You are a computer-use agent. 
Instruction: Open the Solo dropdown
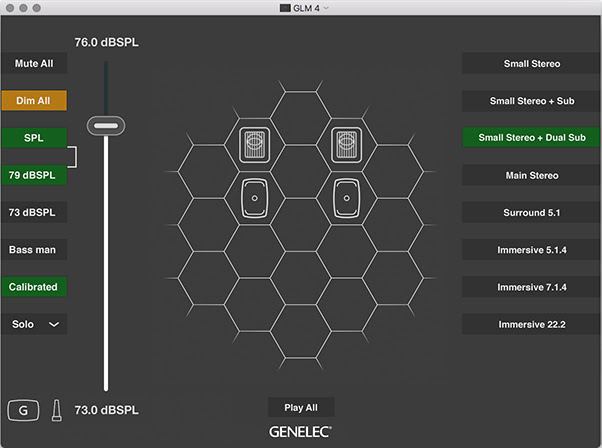[34, 324]
